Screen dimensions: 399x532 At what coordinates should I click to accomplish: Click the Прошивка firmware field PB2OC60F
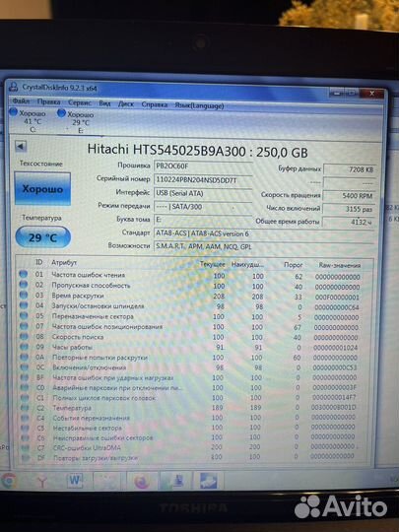203,166
